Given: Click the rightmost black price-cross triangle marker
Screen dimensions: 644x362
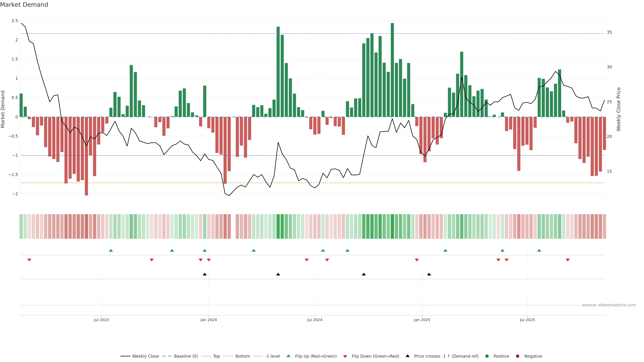Looking at the screenshot, I should click(429, 274).
